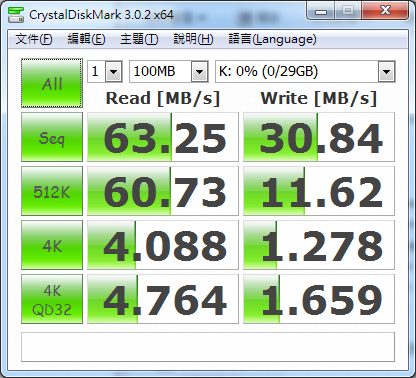Start the Seq benchmark test
The width and height of the screenshot is (416, 378).
point(52,137)
